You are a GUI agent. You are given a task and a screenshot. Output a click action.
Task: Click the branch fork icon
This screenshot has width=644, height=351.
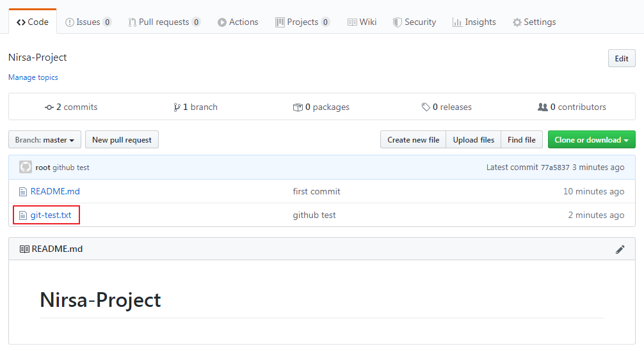(177, 107)
